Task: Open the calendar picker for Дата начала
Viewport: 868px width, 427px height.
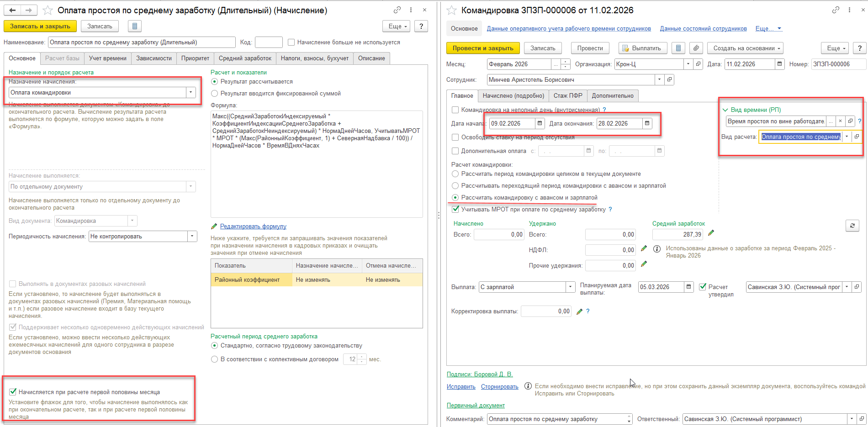Action: [x=540, y=123]
